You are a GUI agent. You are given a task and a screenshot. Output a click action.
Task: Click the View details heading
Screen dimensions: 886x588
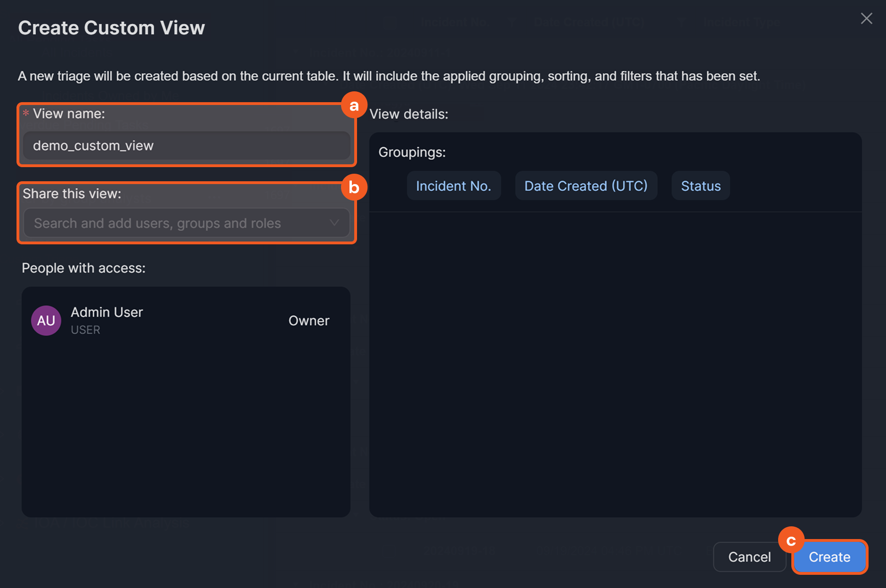(x=409, y=114)
